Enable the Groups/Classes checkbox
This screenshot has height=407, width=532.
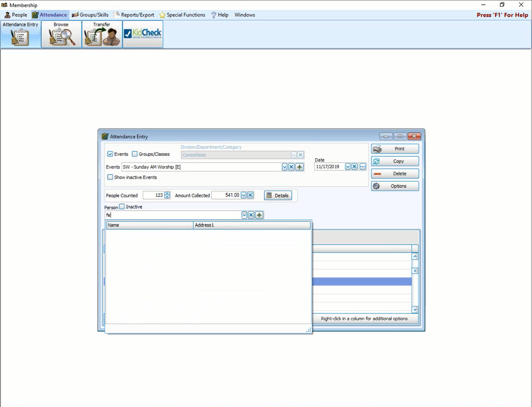coord(135,154)
